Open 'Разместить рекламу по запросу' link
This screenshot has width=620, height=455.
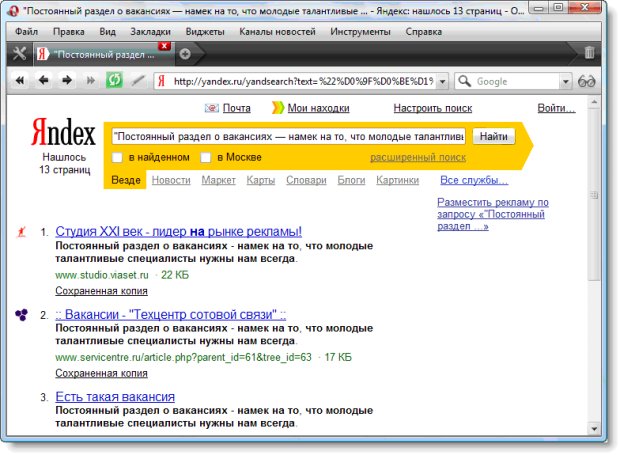point(493,214)
